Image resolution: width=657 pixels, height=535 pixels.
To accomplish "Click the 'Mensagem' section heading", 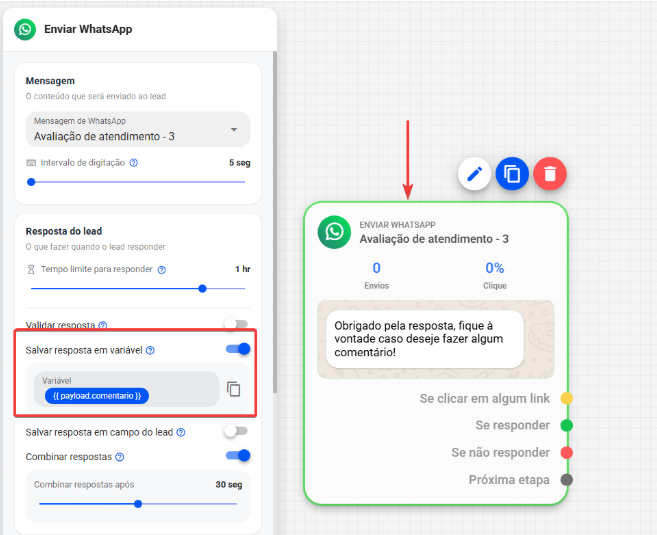I will click(50, 81).
